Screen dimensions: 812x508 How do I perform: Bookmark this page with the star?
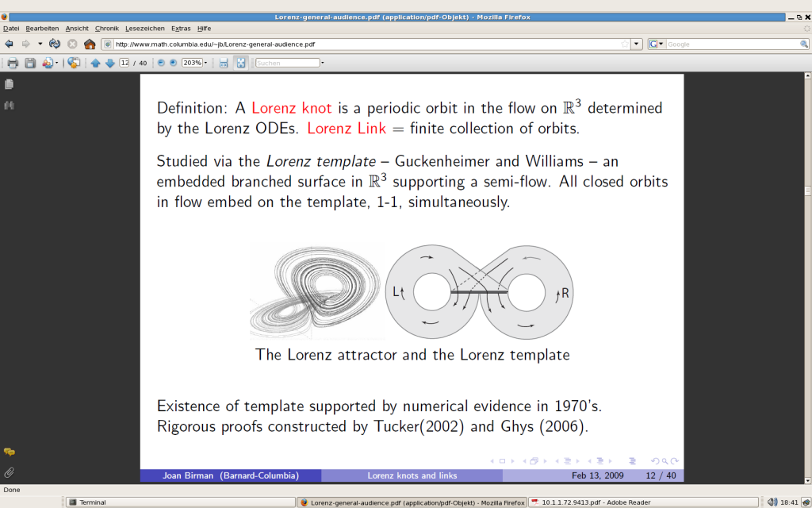[625, 44]
